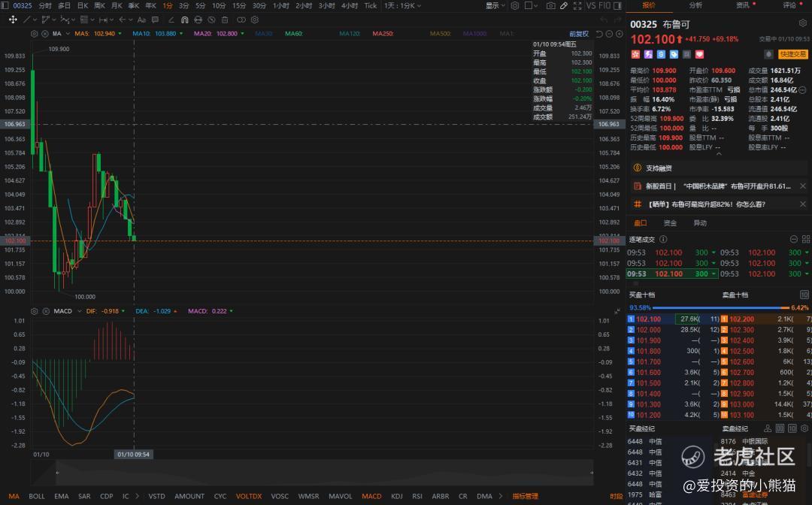The image size is (812, 505).
Task: Open the 资讯 news tab
Action: (x=743, y=5)
